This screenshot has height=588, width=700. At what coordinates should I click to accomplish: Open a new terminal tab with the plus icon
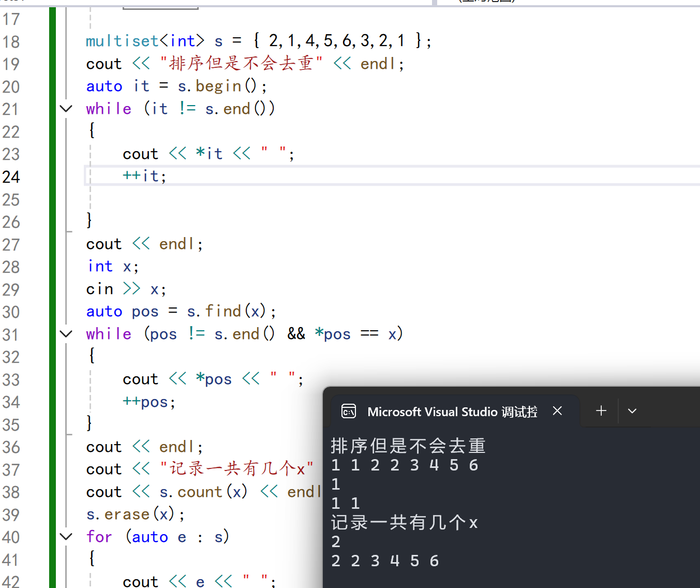coord(601,410)
